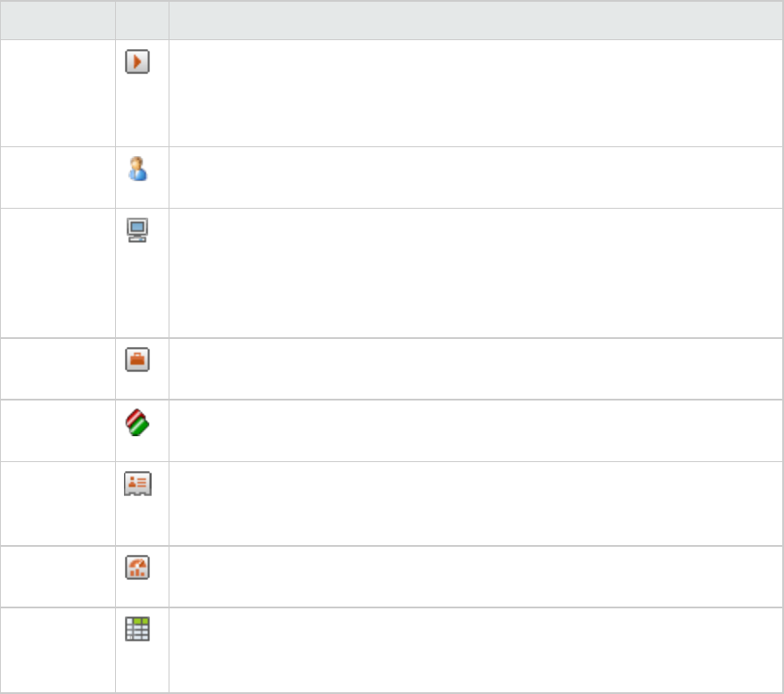784x694 pixels.
Task: Click the blue user person icon
Action: click(137, 169)
